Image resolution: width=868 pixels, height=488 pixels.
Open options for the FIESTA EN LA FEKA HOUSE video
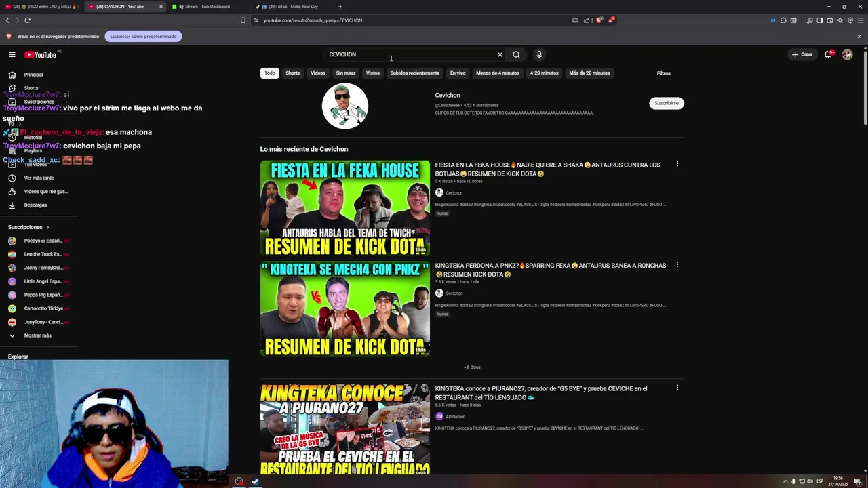(677, 164)
